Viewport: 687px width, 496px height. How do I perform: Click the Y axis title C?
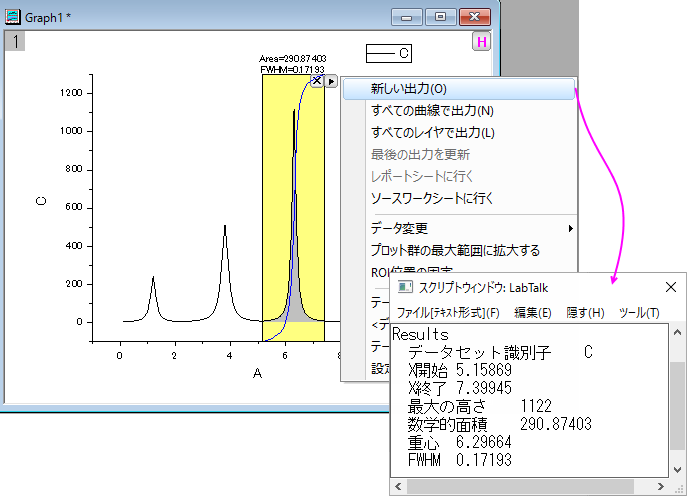(41, 201)
